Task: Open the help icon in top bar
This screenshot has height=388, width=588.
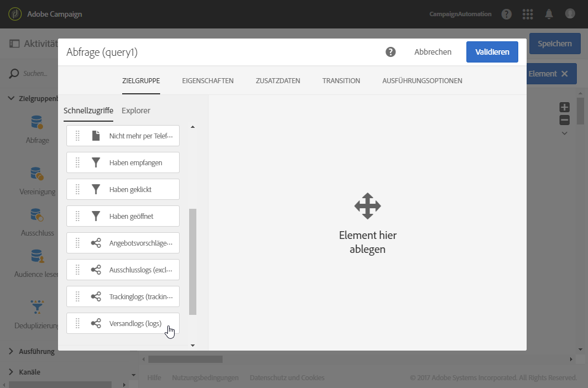Action: (507, 15)
